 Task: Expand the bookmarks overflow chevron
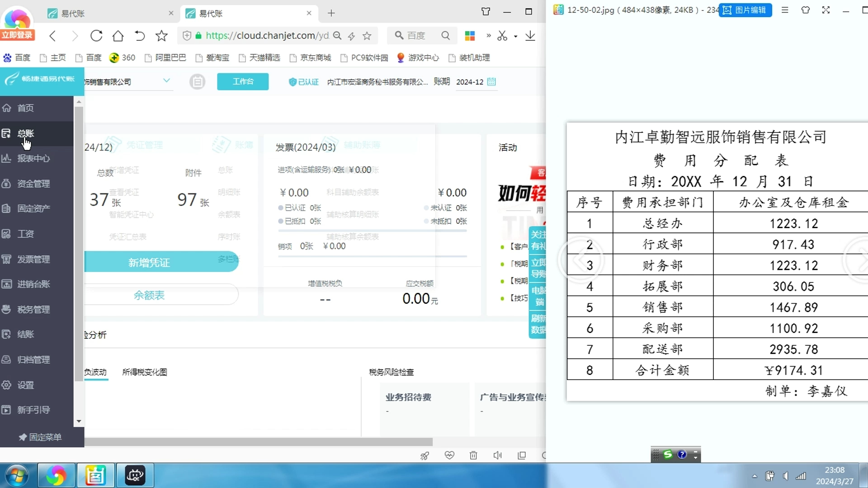tap(488, 36)
